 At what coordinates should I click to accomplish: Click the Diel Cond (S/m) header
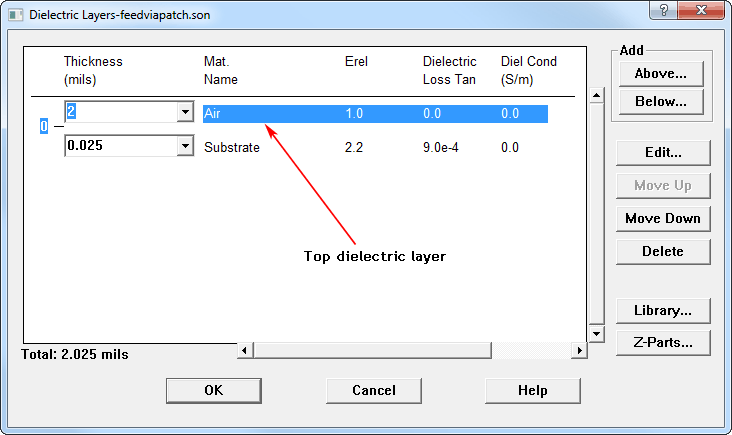(x=528, y=70)
